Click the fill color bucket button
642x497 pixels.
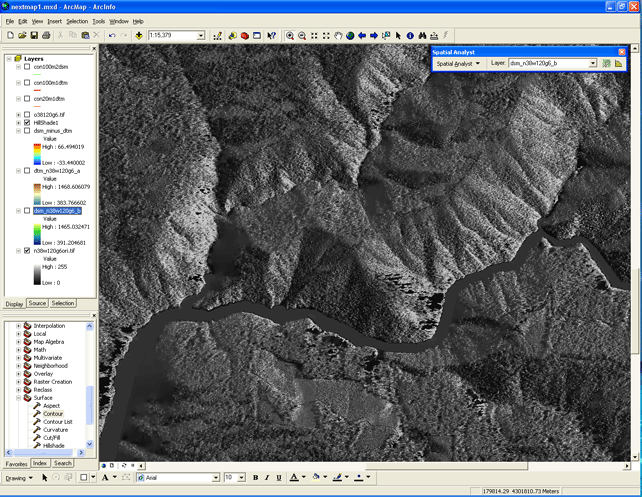[316, 477]
